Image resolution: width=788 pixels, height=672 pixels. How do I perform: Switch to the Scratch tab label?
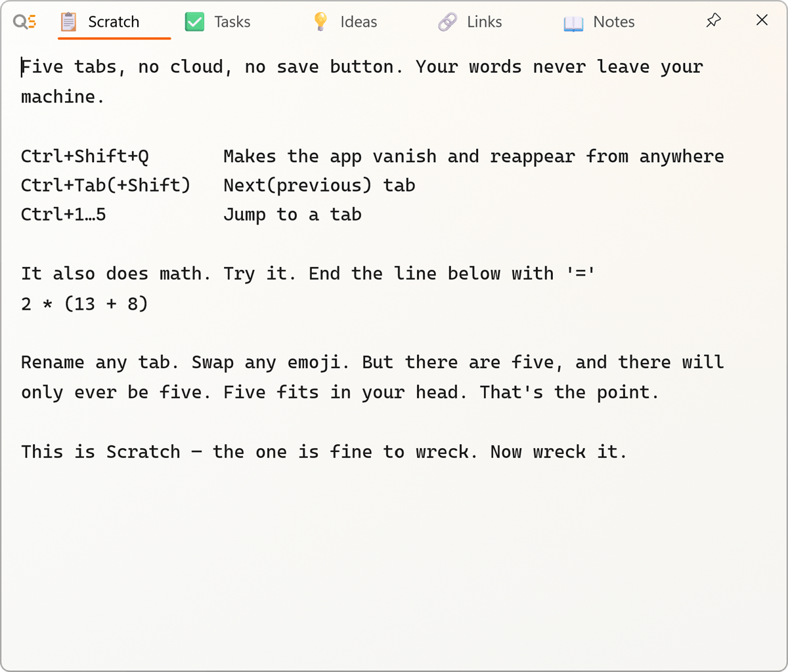(x=114, y=22)
